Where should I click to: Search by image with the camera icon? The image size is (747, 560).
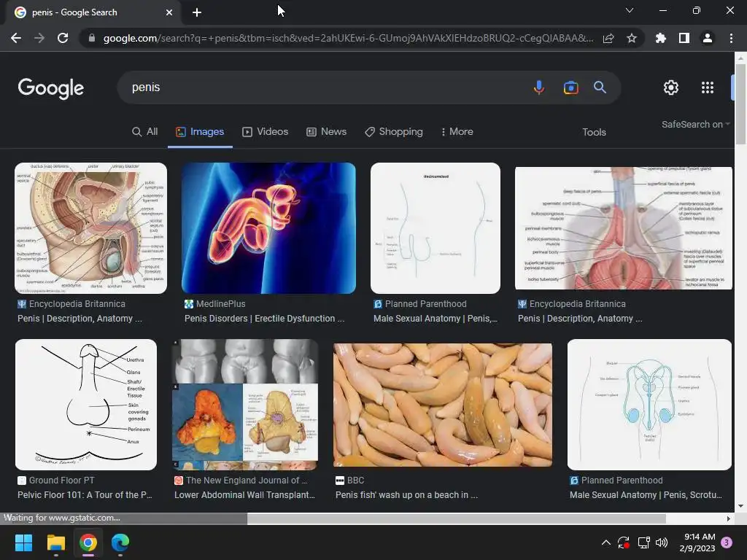pyautogui.click(x=570, y=87)
